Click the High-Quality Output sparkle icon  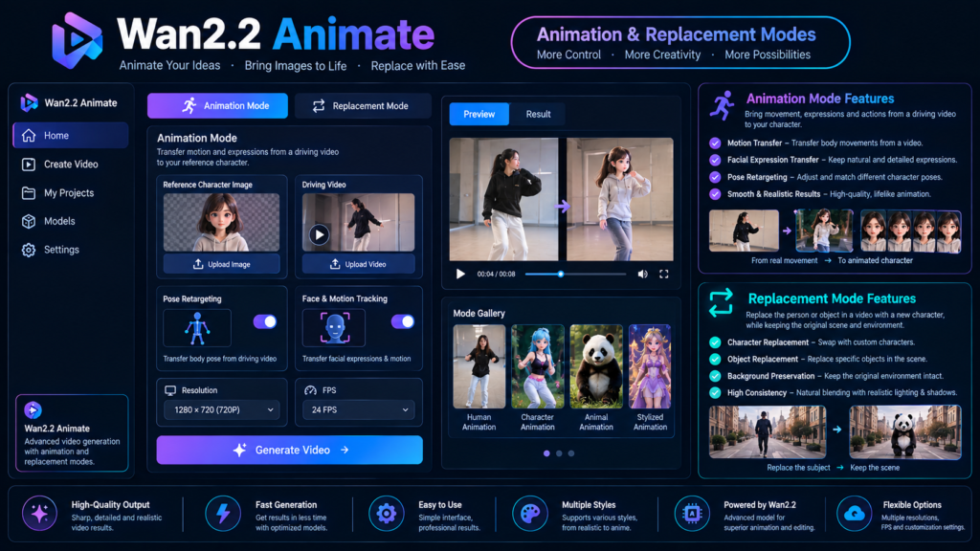(39, 514)
